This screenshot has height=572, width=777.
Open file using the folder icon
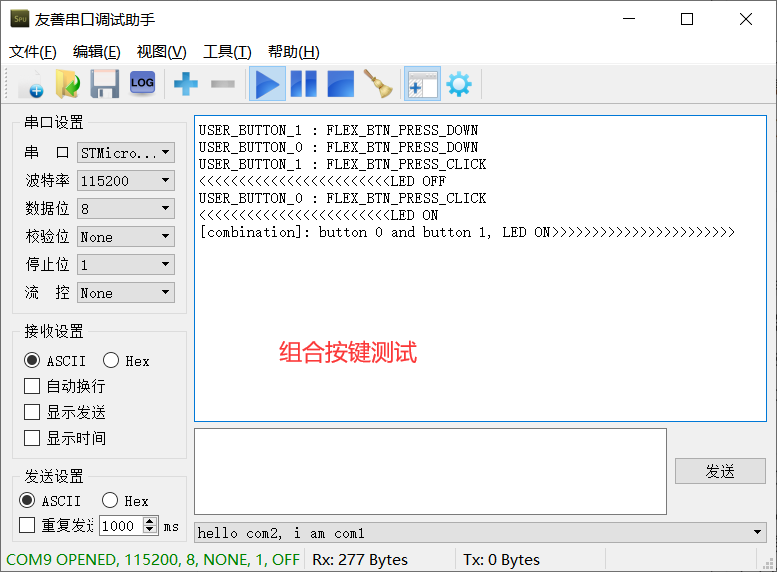[x=68, y=84]
